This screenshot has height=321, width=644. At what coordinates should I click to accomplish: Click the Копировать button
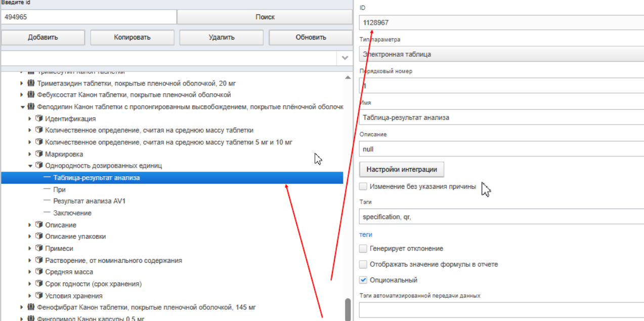pos(132,37)
